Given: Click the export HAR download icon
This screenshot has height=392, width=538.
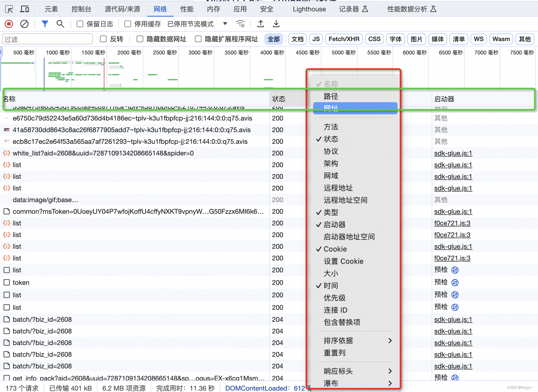Looking at the screenshot, I should 276,24.
